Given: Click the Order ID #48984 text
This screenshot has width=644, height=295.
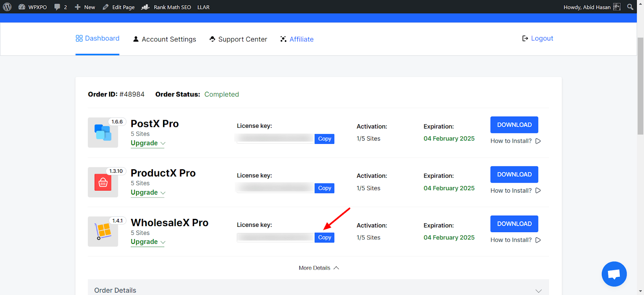Looking at the screenshot, I should click(116, 94).
